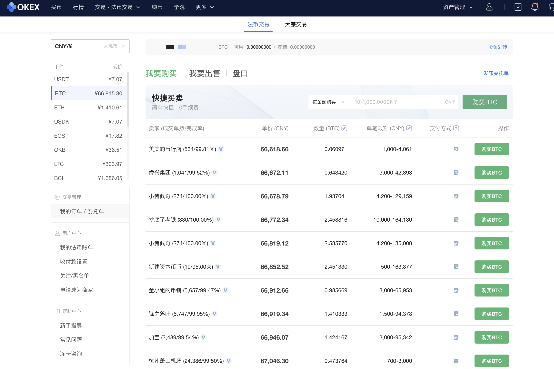Select the 我要出售 tab

[x=204, y=74]
